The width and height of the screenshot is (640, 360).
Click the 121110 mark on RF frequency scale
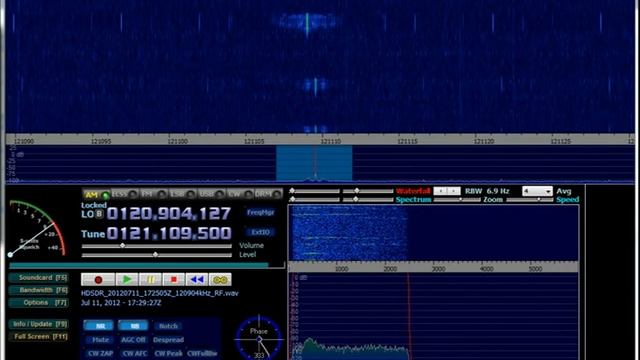click(330, 142)
